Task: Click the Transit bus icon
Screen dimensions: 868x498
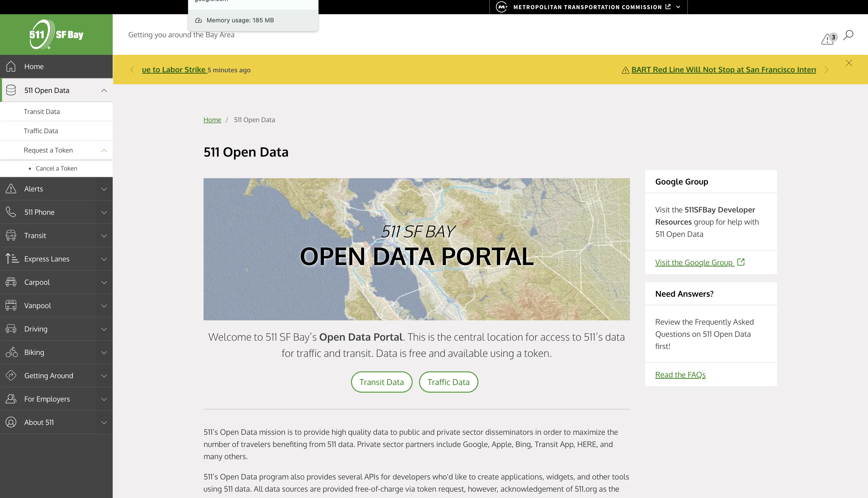Action: pyautogui.click(x=11, y=235)
